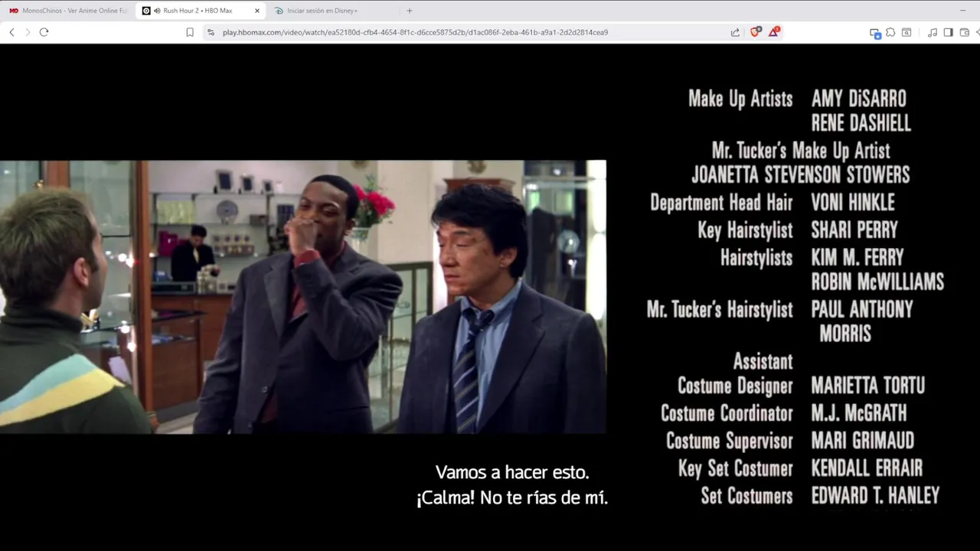This screenshot has height=551, width=980.
Task: Mute the Rush Hour 2 tab audio icon
Action: click(157, 11)
